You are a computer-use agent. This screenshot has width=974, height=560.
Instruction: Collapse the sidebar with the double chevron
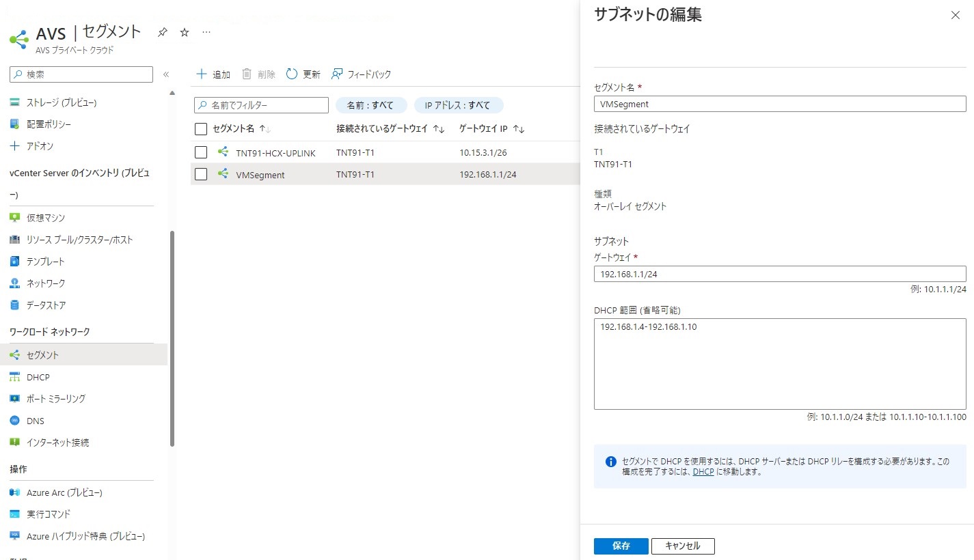point(165,75)
